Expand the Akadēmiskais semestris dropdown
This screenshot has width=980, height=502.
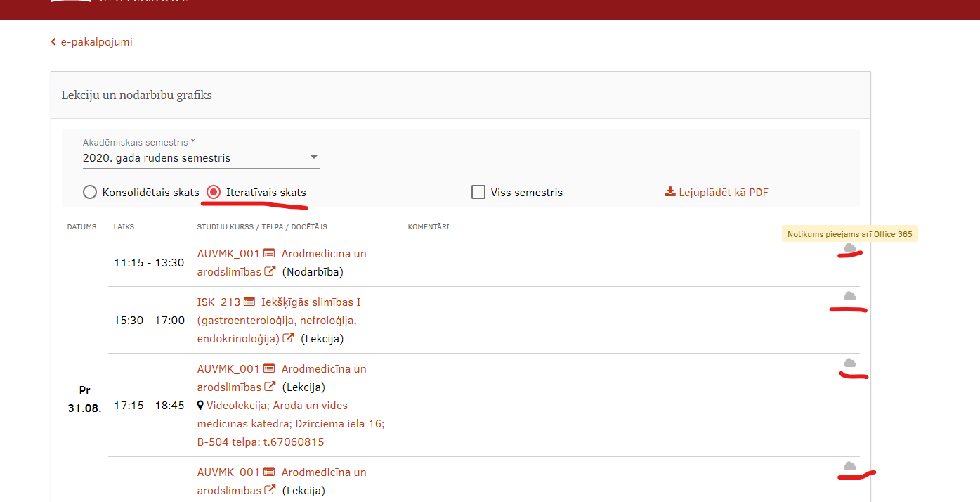pyautogui.click(x=201, y=158)
